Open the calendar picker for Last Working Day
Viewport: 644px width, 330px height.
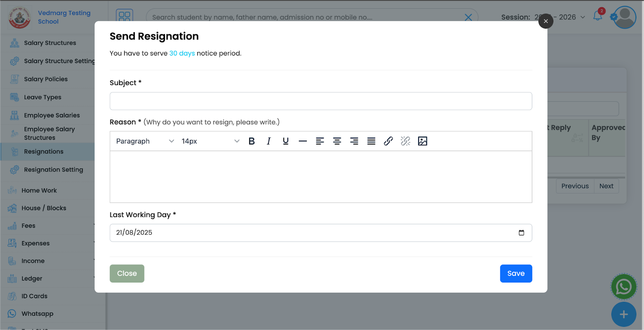point(521,233)
